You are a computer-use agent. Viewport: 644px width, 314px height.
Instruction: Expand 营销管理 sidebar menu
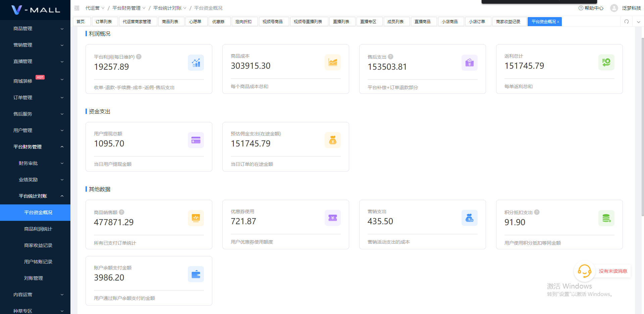(35, 45)
